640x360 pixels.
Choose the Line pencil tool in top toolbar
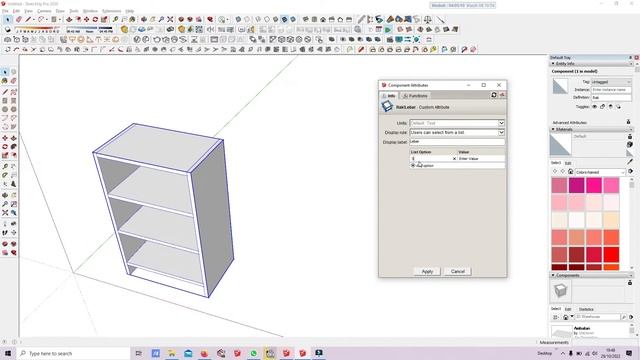pos(28,19)
